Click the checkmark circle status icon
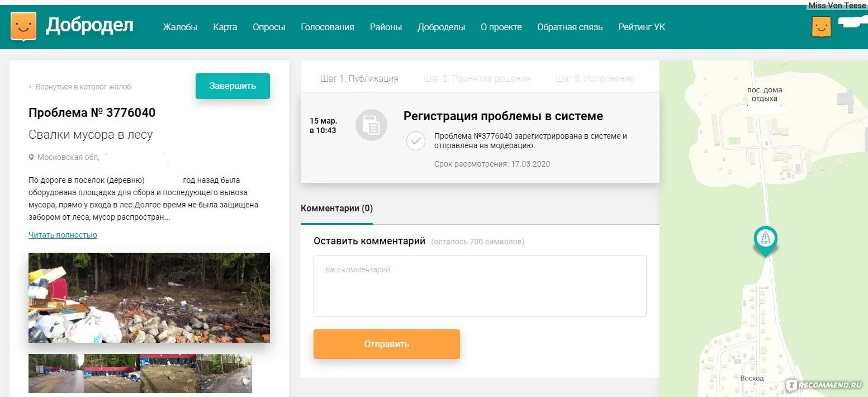The width and height of the screenshot is (868, 397). click(x=415, y=141)
